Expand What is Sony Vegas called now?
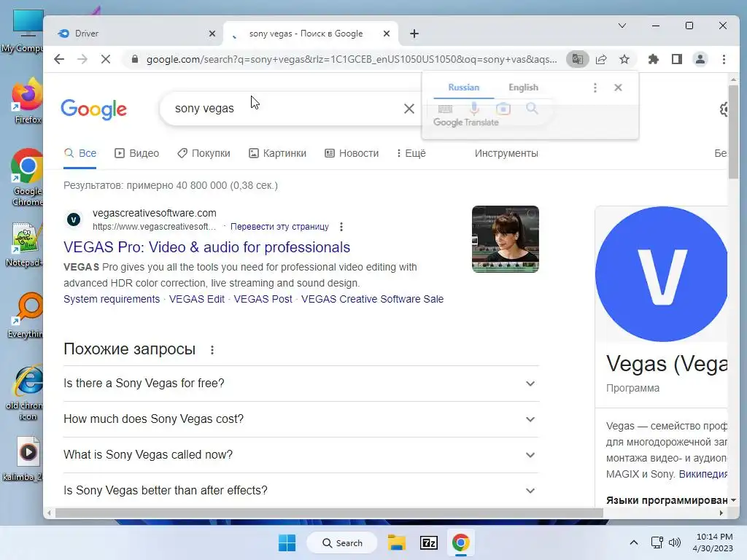The width and height of the screenshot is (747, 560). [x=301, y=455]
